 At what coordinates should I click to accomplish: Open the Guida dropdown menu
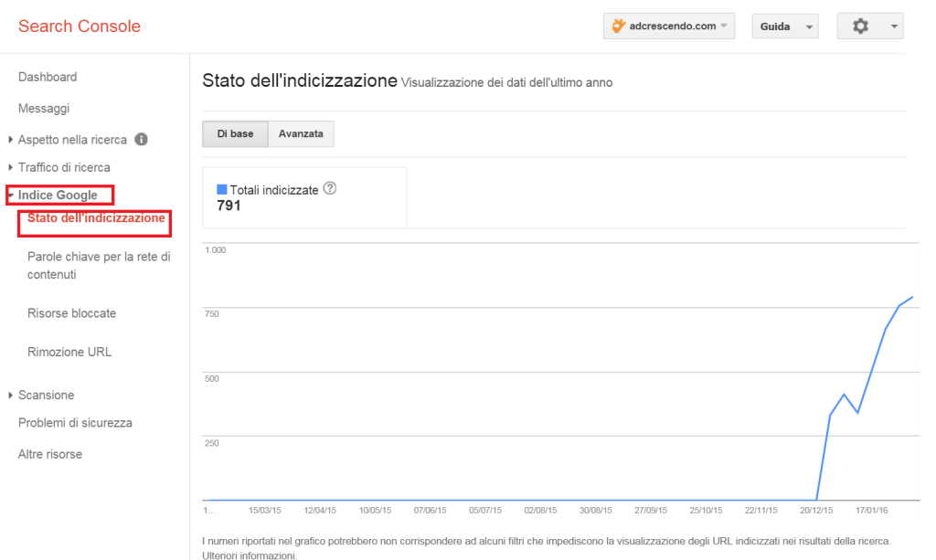click(x=784, y=26)
